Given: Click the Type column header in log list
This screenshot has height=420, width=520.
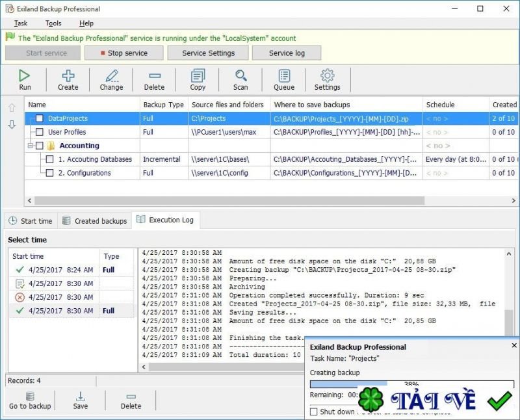Looking at the screenshot, I should pyautogui.click(x=118, y=256).
